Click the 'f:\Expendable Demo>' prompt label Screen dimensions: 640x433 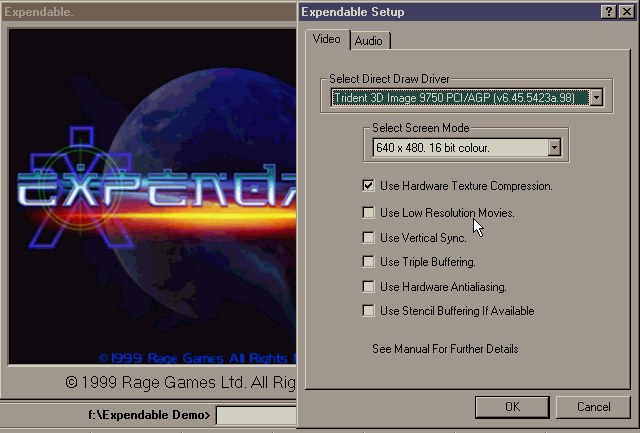[x=149, y=415]
